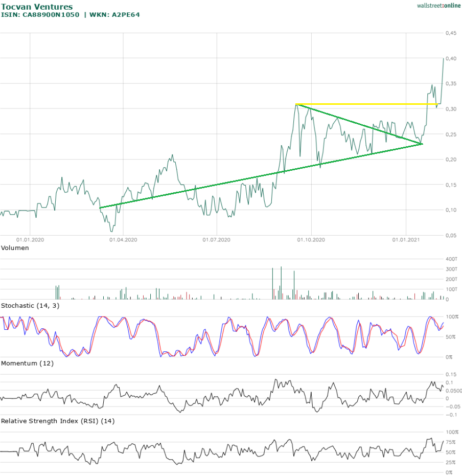This screenshot has width=462, height=476.
Task: Click the Momentum 0.15 axis label
Action: tap(451, 374)
